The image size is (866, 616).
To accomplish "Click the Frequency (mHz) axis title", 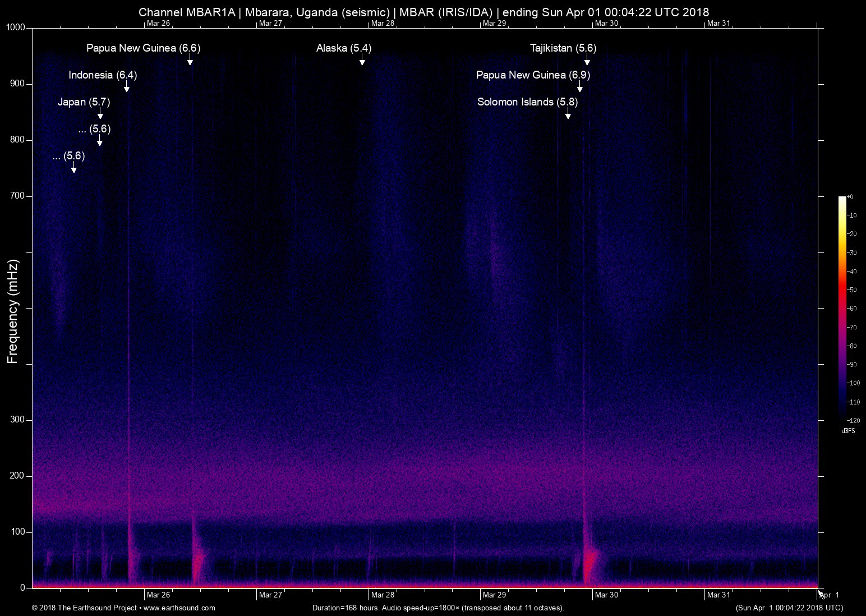I will [12, 311].
